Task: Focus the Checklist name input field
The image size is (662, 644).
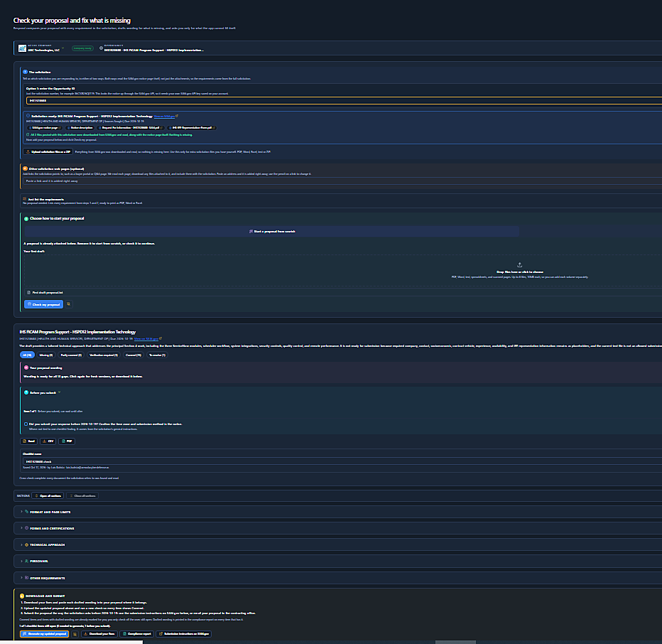Action: pyautogui.click(x=342, y=461)
